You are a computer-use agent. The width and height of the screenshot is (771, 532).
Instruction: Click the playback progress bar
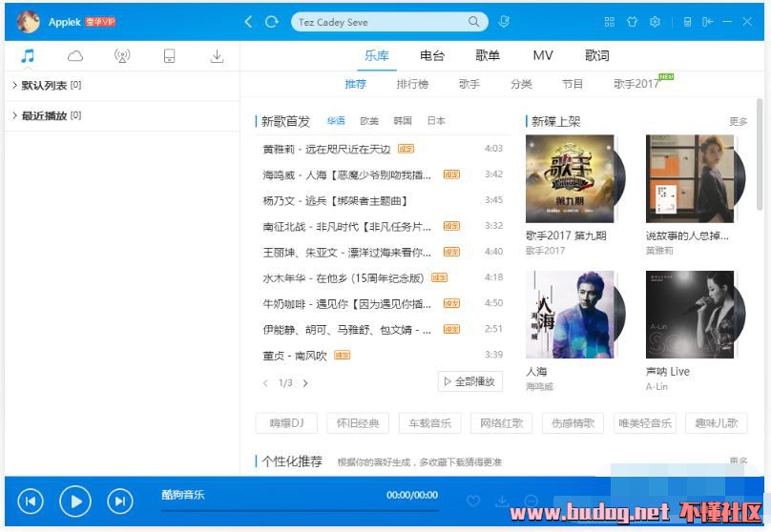click(300, 511)
